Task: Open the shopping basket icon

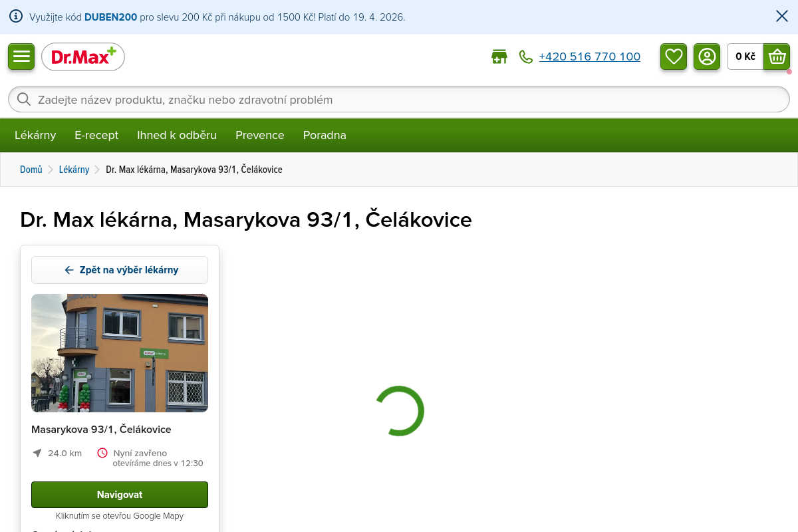Action: 777,57
